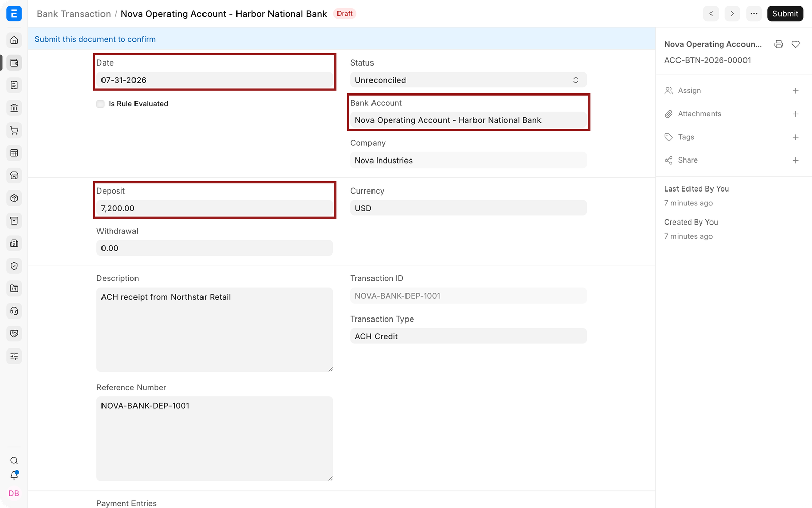Open the support headset sidebar icon
This screenshot has height=508, width=812.
pos(14,311)
